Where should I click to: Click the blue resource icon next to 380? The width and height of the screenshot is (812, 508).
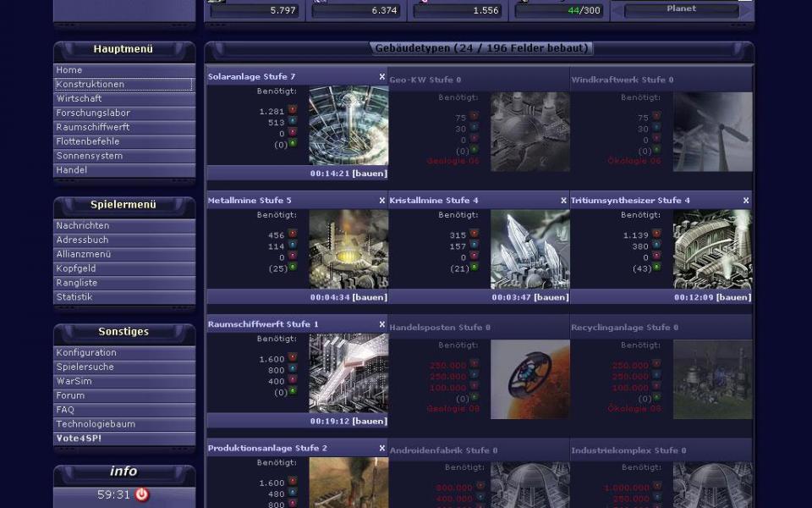click(x=656, y=246)
